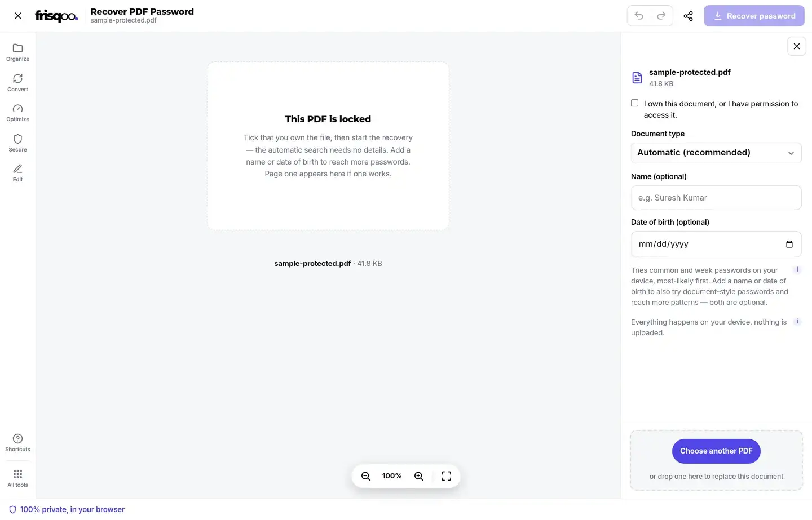Open the Convert tools in sidebar

(x=17, y=83)
